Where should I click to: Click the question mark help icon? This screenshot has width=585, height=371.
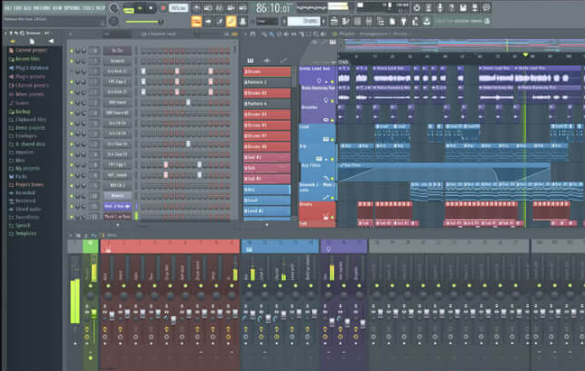coord(451,7)
